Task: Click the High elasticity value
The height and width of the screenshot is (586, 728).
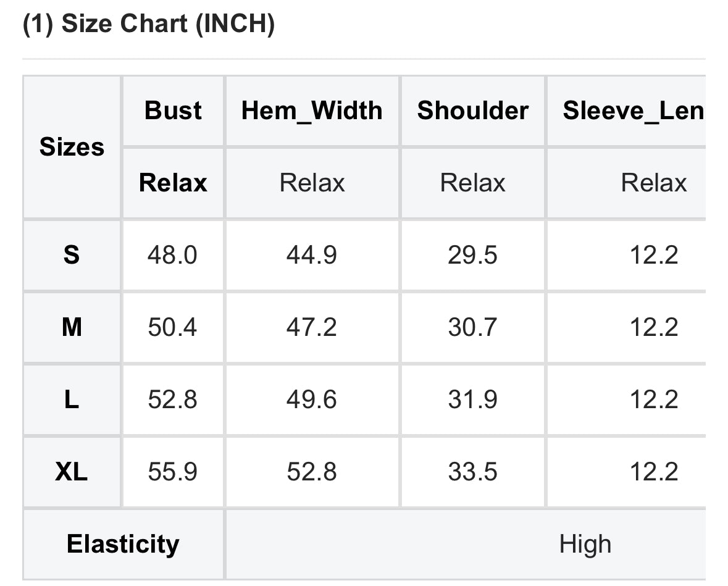Action: pos(585,544)
